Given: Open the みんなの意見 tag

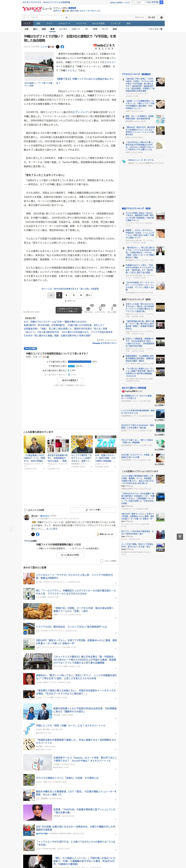Looking at the screenshot, I should pyautogui.click(x=30, y=348).
